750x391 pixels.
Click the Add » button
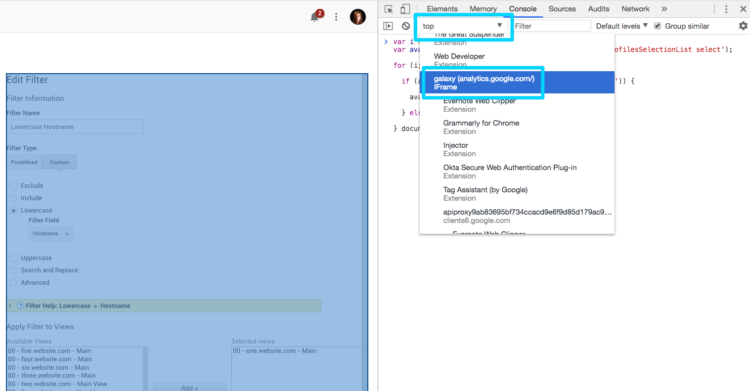pyautogui.click(x=189, y=387)
